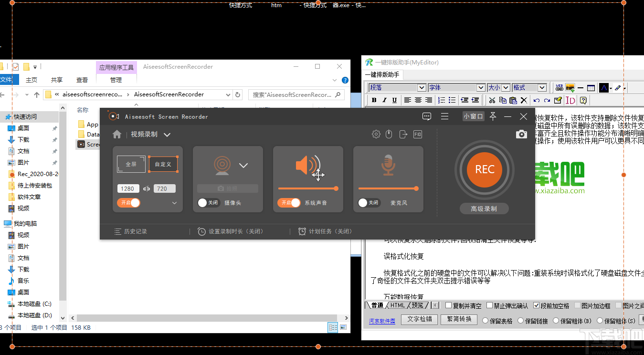The image size is (644, 355).
Task: Open 历史记录 recording history
Action: [130, 231]
